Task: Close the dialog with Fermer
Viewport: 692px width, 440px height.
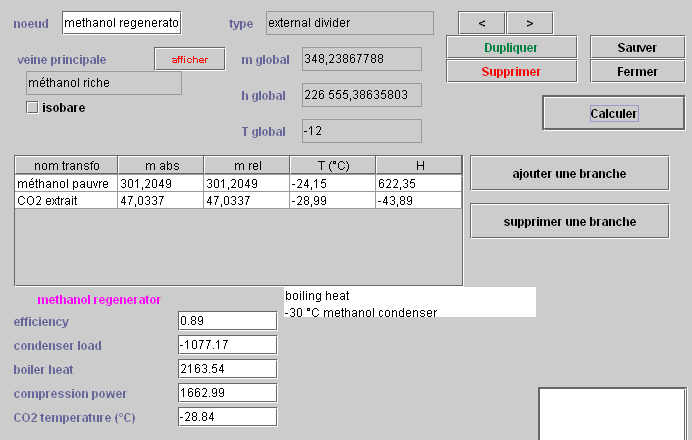Action: tap(637, 71)
